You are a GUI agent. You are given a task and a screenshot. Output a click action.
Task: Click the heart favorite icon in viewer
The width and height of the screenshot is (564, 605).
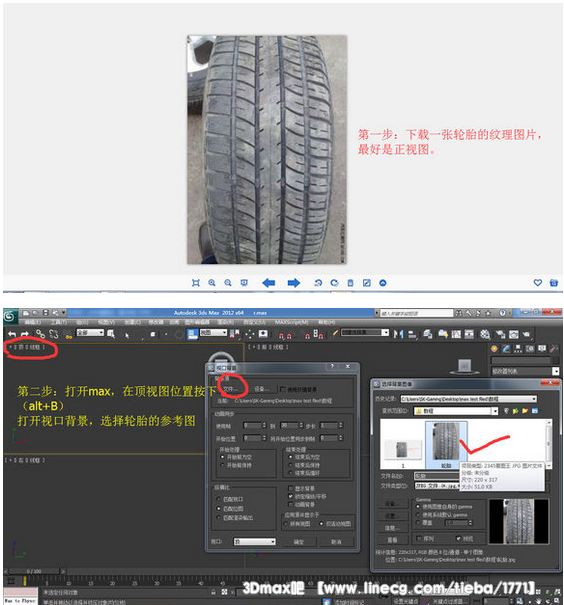point(538,282)
